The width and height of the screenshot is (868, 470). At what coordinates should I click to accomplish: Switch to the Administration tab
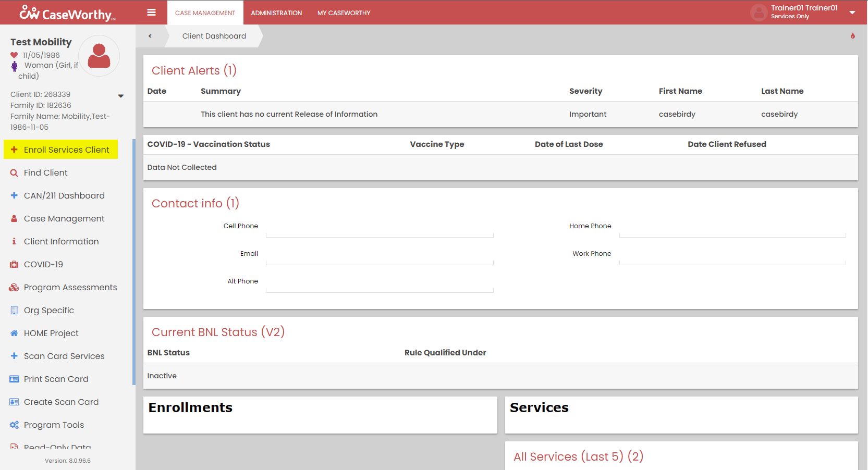coord(276,13)
